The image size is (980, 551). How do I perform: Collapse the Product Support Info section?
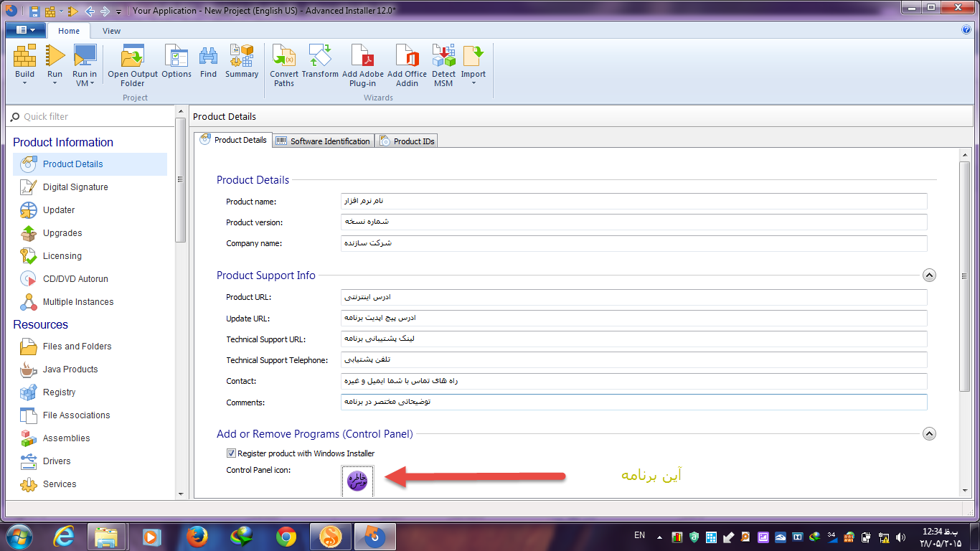point(929,275)
